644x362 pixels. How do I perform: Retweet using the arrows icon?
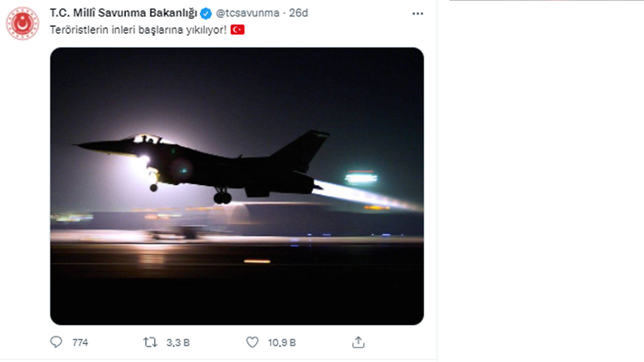coord(150,342)
